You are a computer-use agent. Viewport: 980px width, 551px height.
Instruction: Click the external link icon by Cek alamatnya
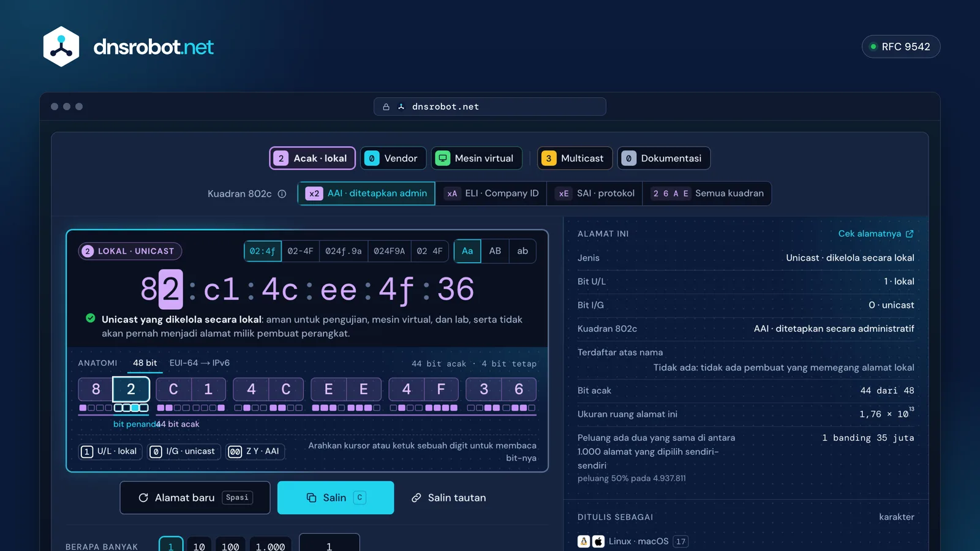(x=910, y=234)
